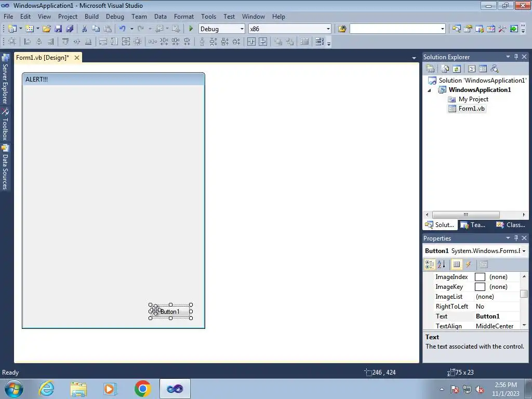
Task: Click Refresh in Solution Explorer toolbar
Action: click(x=457, y=69)
